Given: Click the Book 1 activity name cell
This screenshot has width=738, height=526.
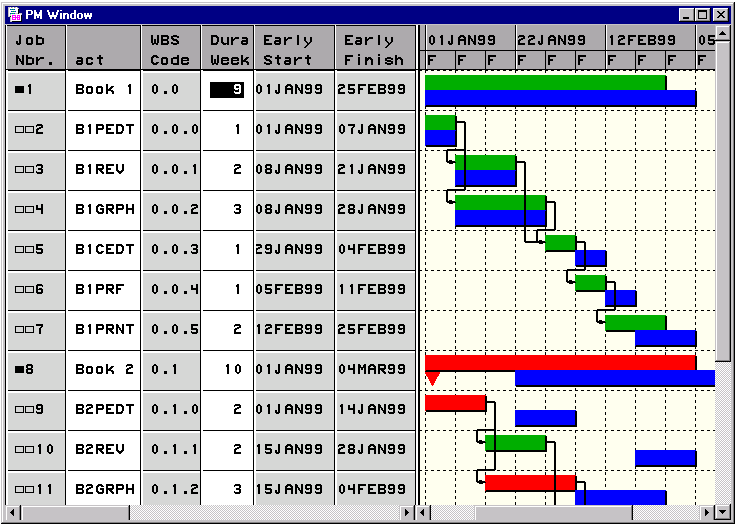Looking at the screenshot, I should point(104,90).
